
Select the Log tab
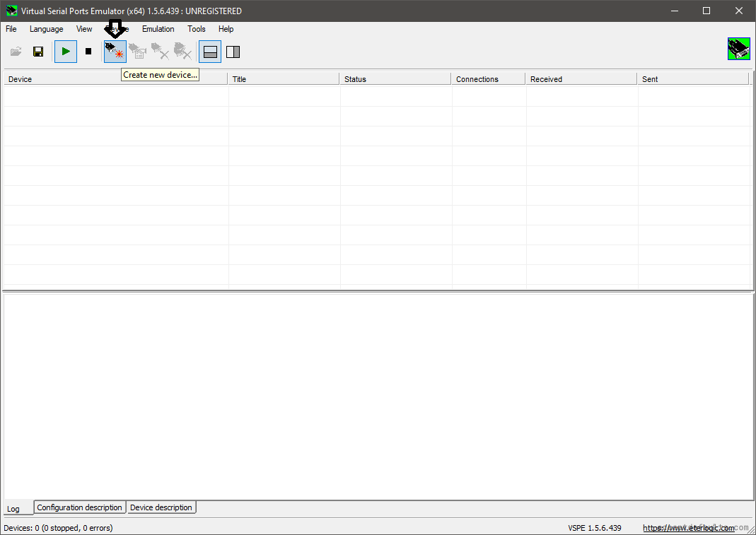point(13,509)
